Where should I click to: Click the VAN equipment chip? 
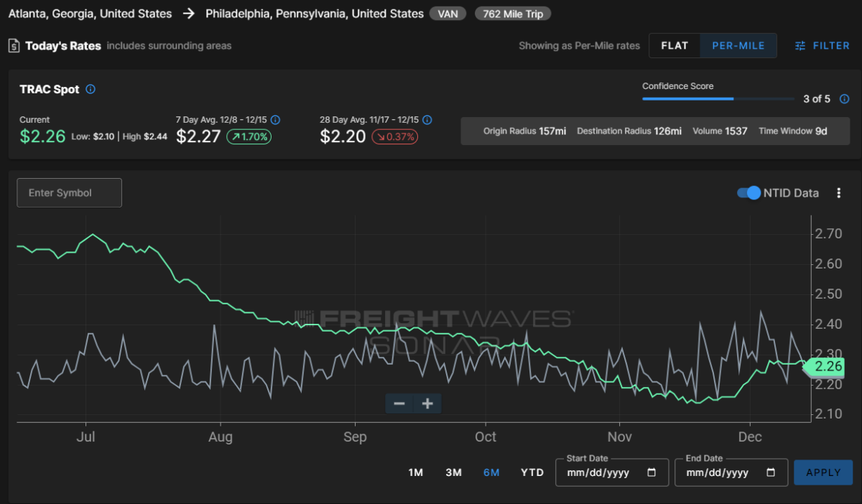(448, 14)
